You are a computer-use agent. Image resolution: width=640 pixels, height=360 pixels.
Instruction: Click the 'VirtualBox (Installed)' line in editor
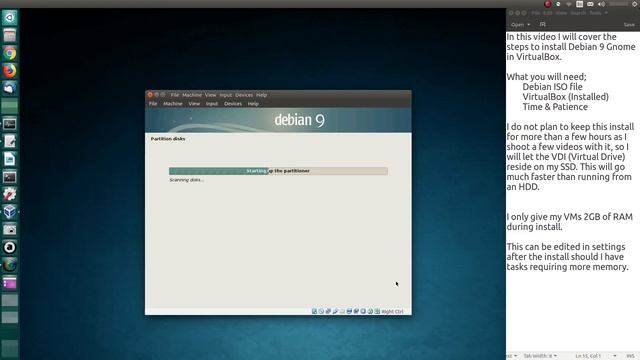[x=565, y=97]
